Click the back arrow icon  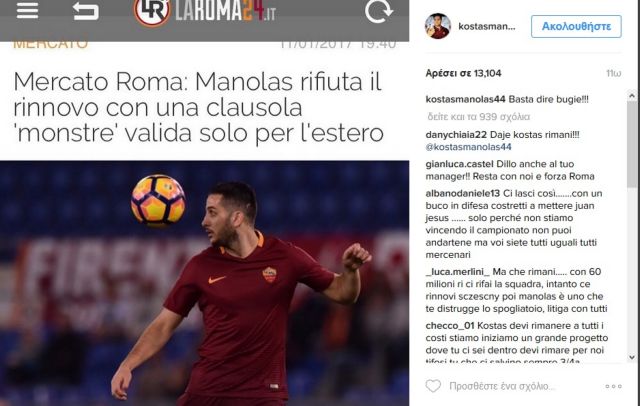(86, 11)
